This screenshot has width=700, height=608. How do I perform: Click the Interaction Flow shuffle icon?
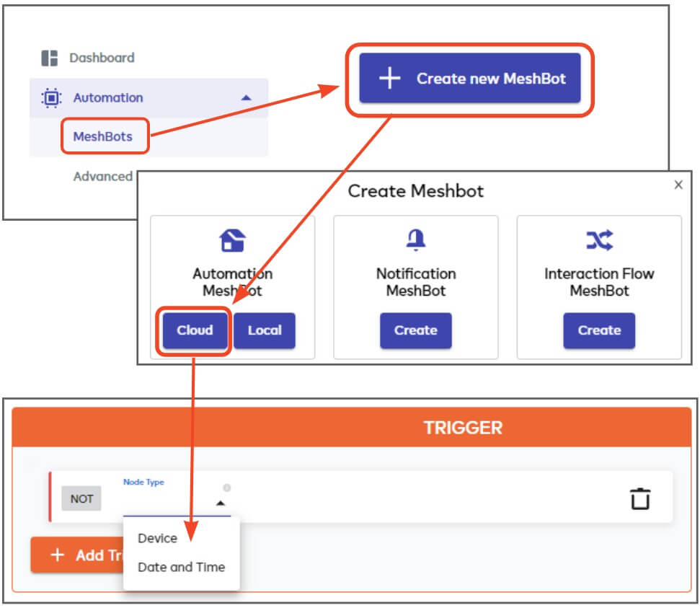point(600,240)
